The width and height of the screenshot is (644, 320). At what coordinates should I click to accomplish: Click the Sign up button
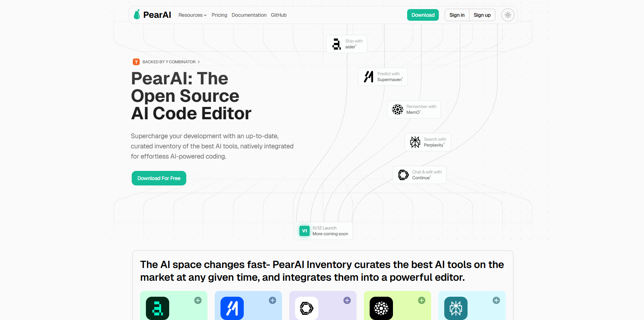pos(482,15)
